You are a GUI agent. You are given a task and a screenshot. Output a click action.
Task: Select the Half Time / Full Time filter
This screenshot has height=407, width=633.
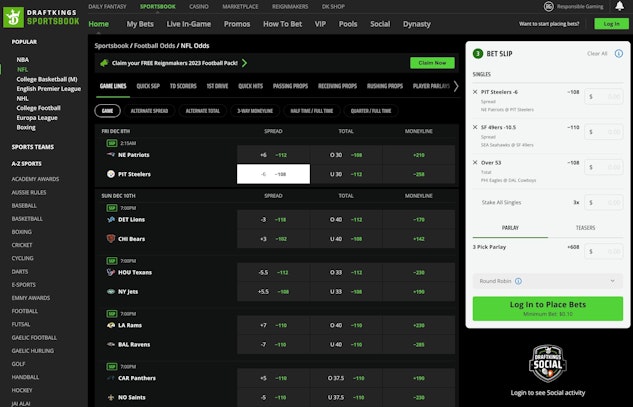click(x=311, y=111)
